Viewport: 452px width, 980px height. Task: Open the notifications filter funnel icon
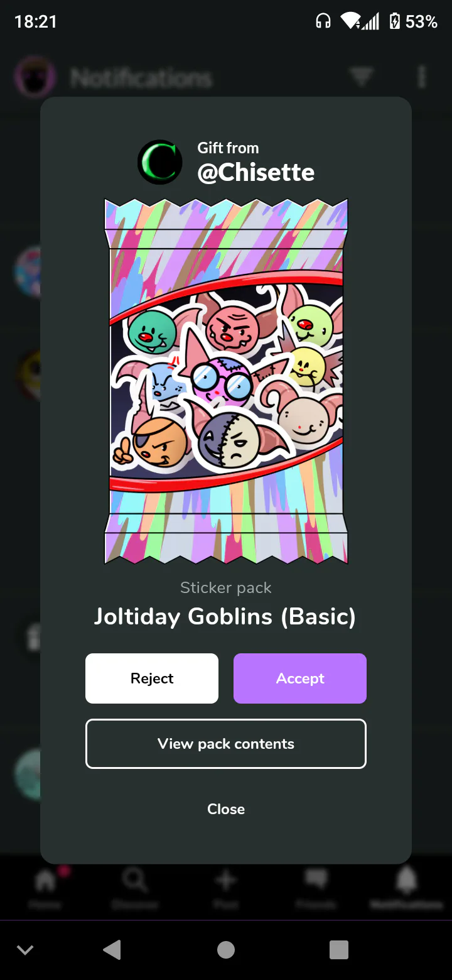361,77
